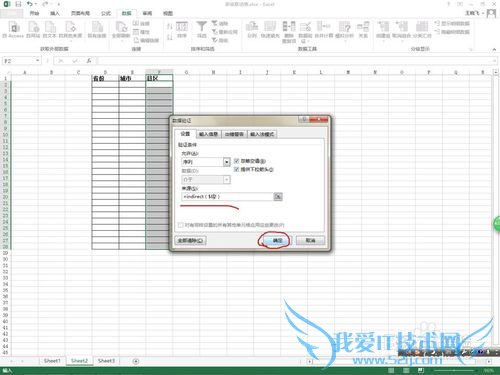The width and height of the screenshot is (500, 375).
Task: Click the Cancel (取消) button in dialog
Action: pyautogui.click(x=310, y=240)
